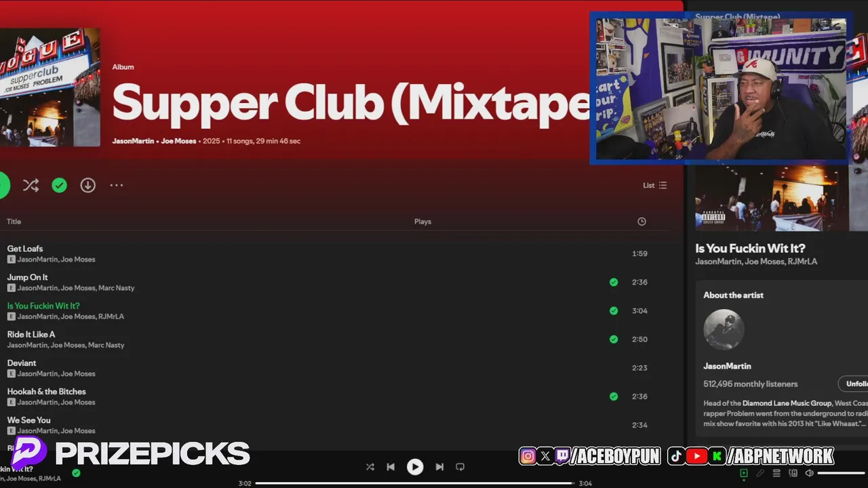Open Joe Moses artist link in album header
The width and height of the screenshot is (868, 488).
pyautogui.click(x=178, y=141)
